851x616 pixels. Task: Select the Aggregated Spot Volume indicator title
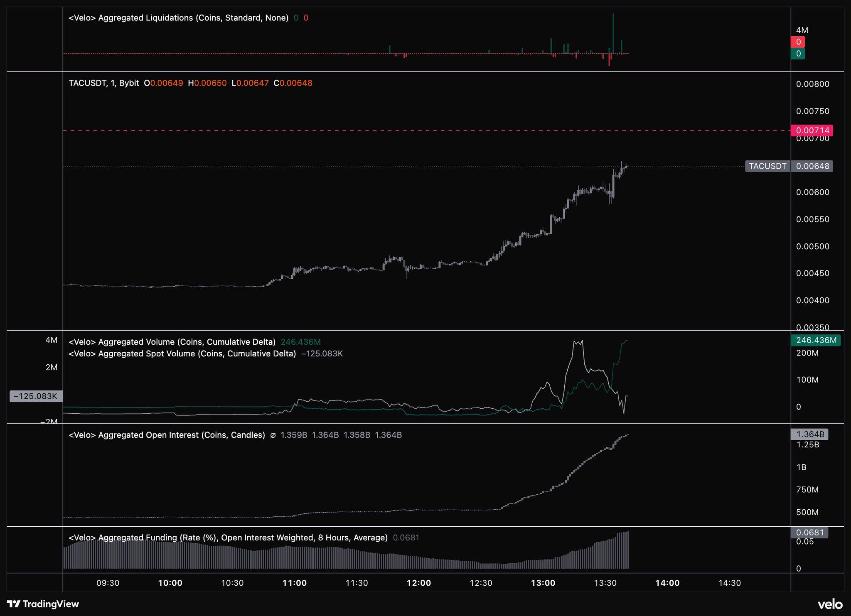point(182,353)
